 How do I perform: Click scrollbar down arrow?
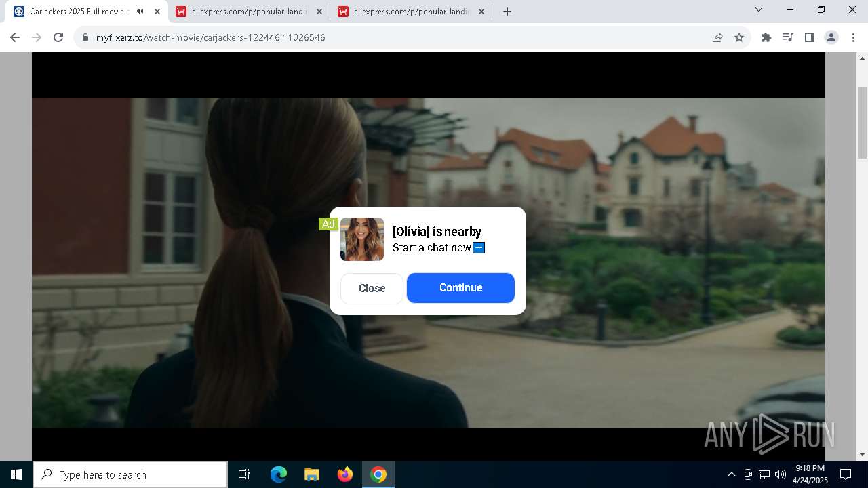(862, 455)
